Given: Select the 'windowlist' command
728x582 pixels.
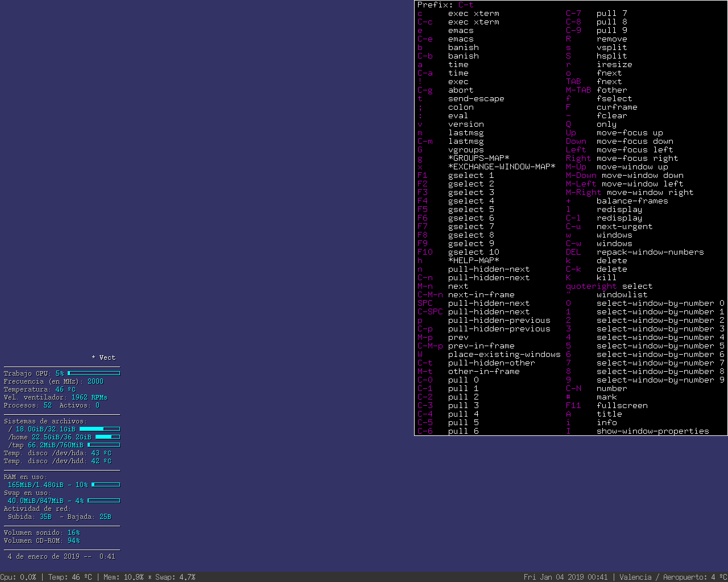Looking at the screenshot, I should [x=622, y=294].
